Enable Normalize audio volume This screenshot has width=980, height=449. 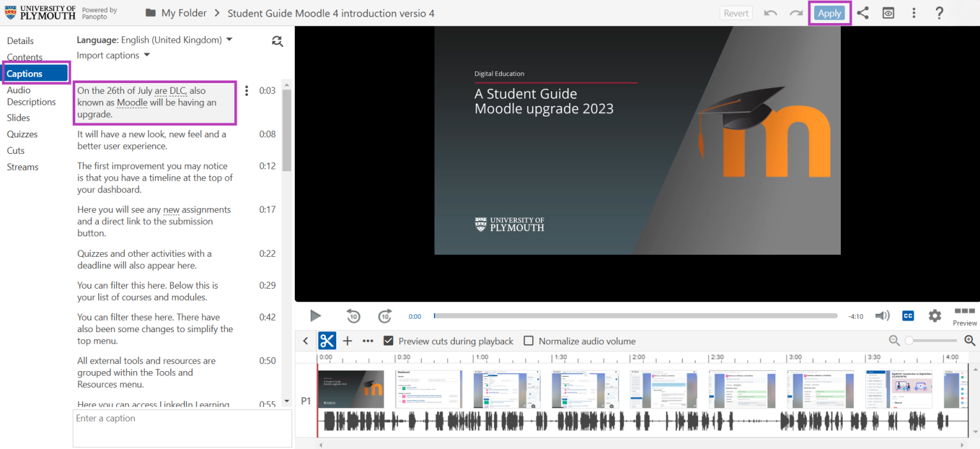click(528, 340)
